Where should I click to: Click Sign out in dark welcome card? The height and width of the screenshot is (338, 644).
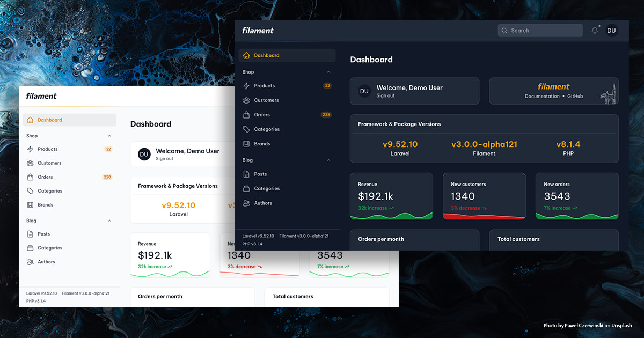coord(385,96)
